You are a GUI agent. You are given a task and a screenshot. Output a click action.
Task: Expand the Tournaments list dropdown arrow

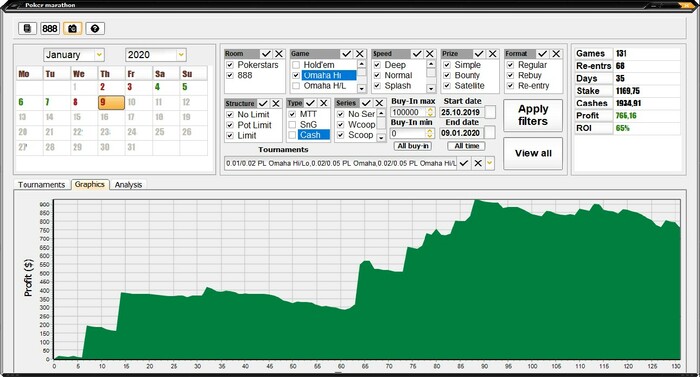[x=490, y=163]
